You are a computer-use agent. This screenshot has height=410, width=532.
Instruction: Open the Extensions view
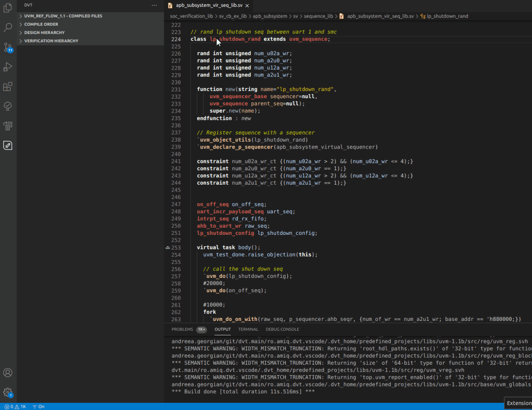point(7,86)
